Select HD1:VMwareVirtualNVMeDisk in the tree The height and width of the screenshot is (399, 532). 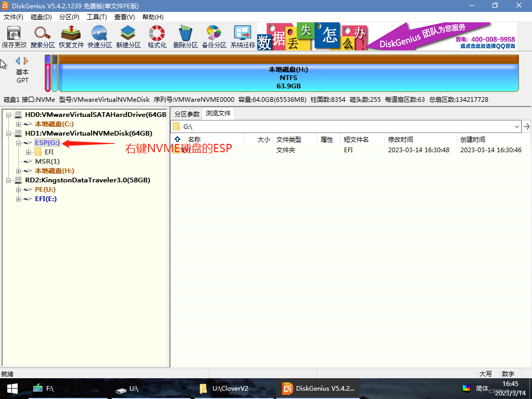point(88,134)
